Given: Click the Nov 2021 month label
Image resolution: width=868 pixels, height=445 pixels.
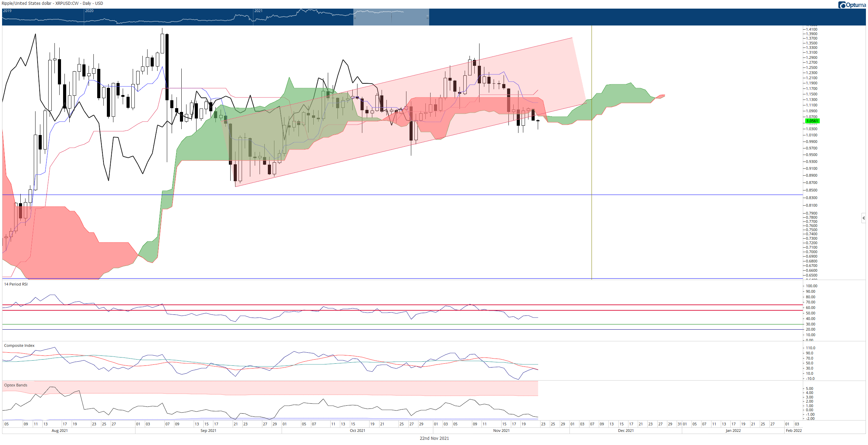Looking at the screenshot, I should pos(501,431).
